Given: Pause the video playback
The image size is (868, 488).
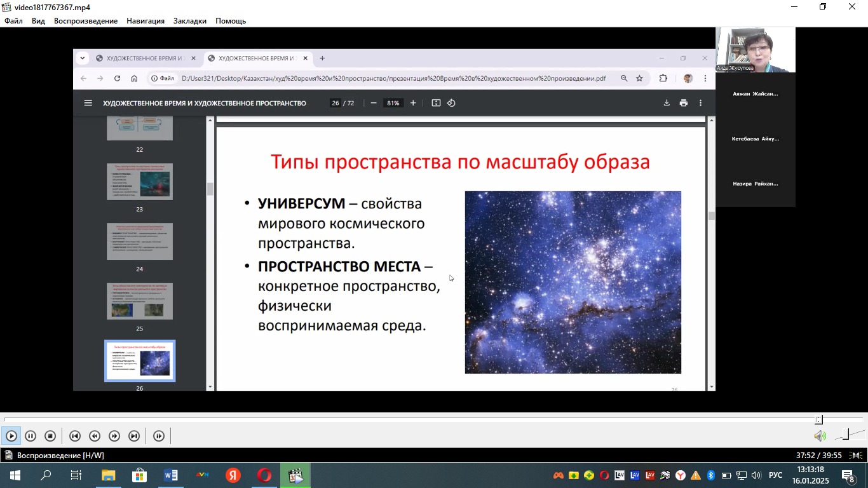Looking at the screenshot, I should [x=31, y=436].
